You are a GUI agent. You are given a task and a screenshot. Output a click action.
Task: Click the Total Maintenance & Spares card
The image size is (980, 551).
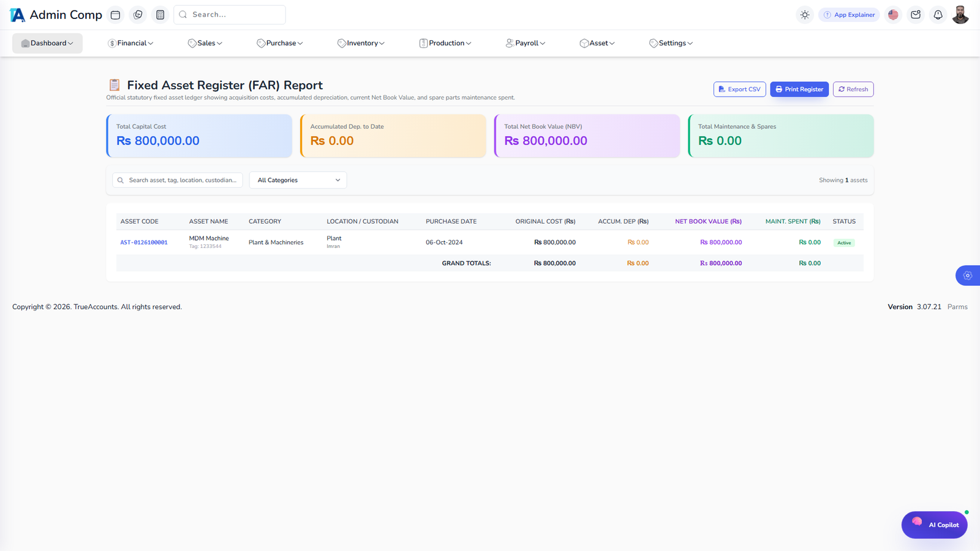[781, 136]
